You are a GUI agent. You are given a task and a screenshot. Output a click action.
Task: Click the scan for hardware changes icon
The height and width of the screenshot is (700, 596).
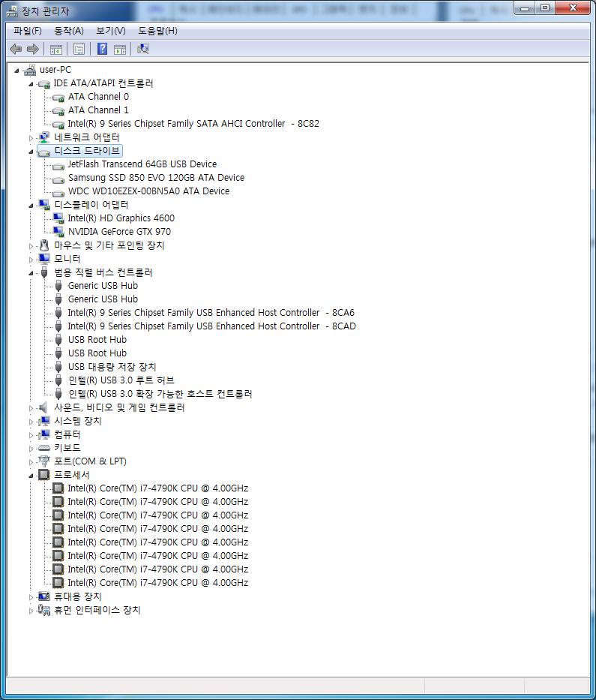click(x=142, y=49)
